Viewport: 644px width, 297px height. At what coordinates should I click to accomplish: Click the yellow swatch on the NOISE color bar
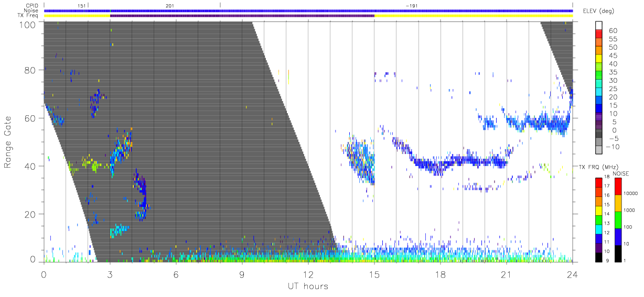618,203
